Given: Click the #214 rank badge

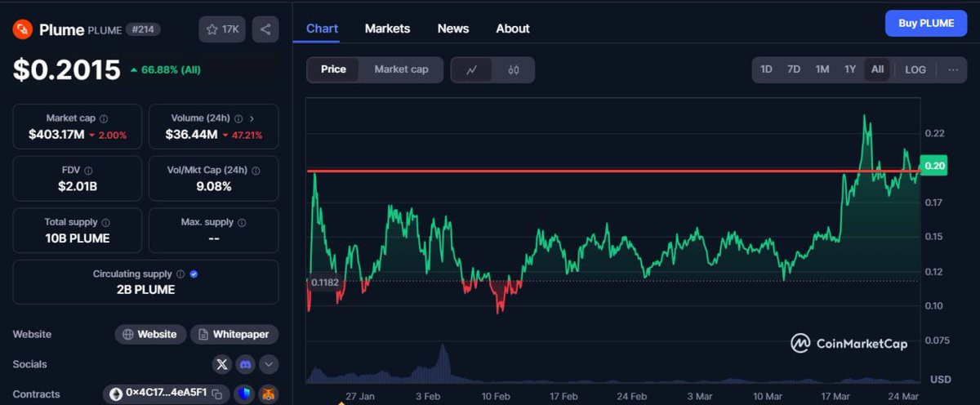Looking at the screenshot, I should pyautogui.click(x=144, y=29).
